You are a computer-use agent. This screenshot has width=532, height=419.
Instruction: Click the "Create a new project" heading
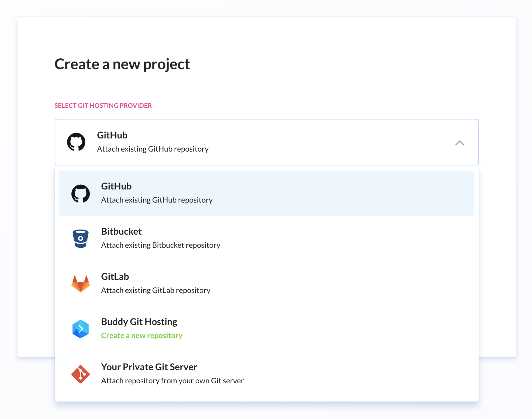point(122,64)
